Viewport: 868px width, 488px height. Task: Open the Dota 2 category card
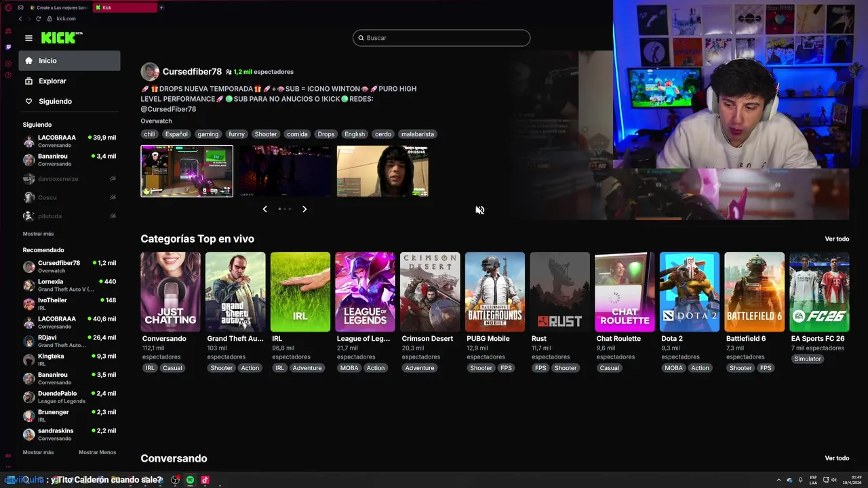(690, 291)
